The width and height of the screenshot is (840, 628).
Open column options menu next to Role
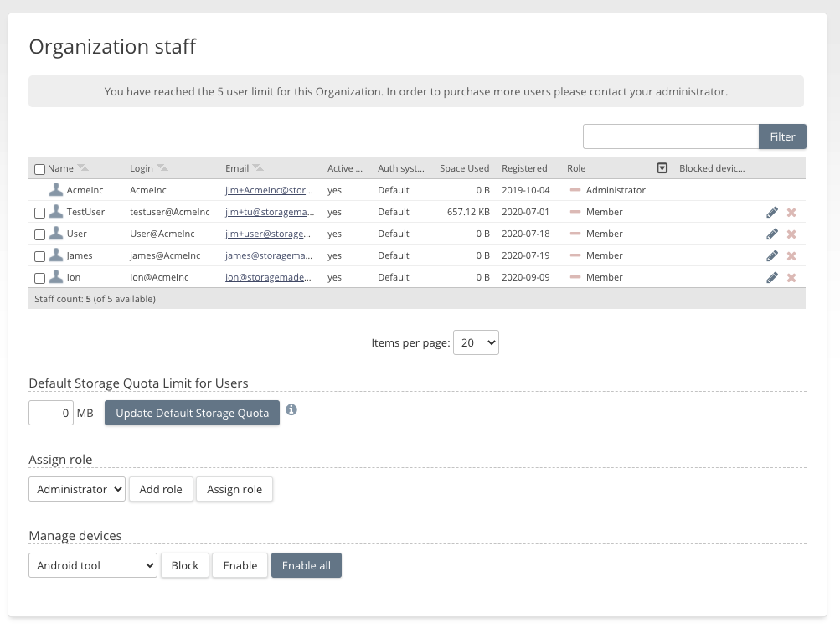(662, 168)
